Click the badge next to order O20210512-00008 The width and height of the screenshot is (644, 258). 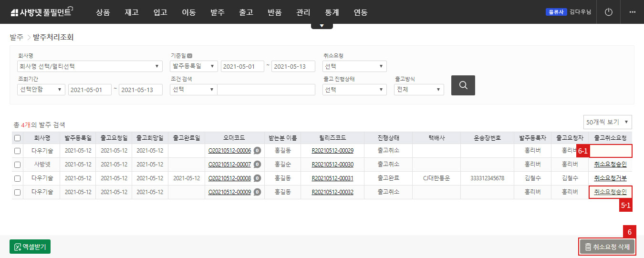click(257, 178)
